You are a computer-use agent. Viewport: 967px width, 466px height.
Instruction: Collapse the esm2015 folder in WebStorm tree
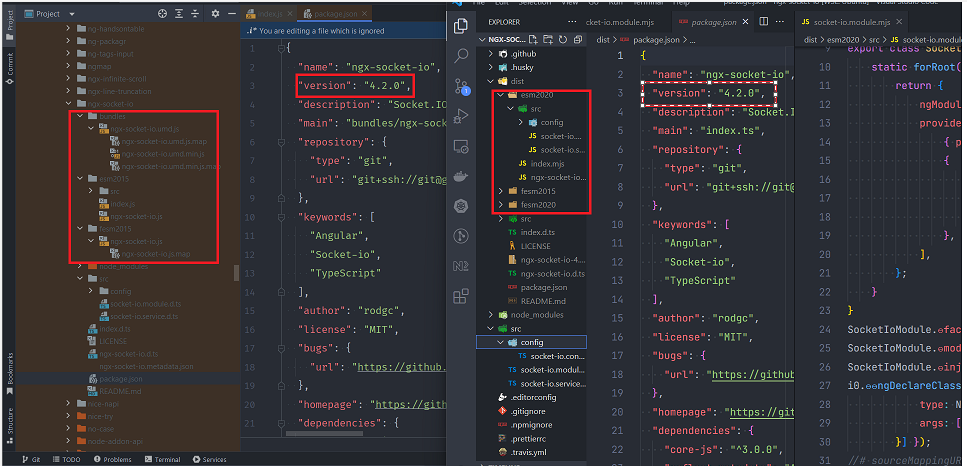(x=80, y=179)
